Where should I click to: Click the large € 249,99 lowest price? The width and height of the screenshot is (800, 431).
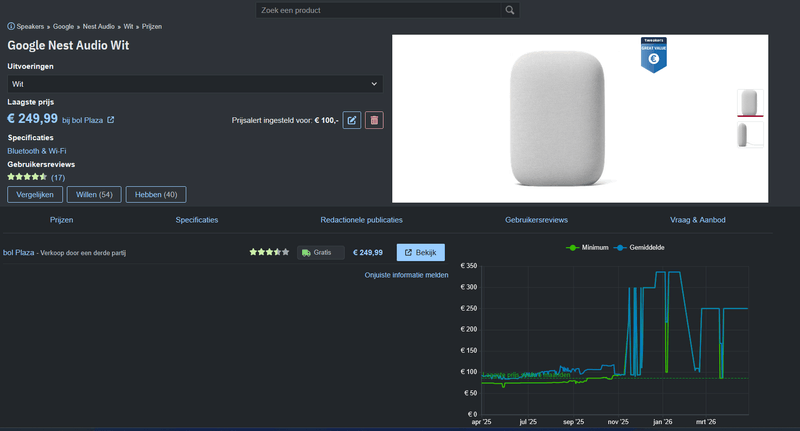point(33,119)
